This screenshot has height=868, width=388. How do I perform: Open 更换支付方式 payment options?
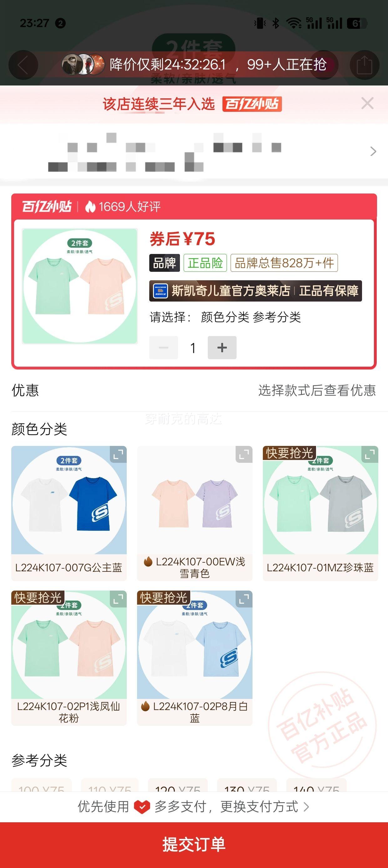tap(264, 807)
